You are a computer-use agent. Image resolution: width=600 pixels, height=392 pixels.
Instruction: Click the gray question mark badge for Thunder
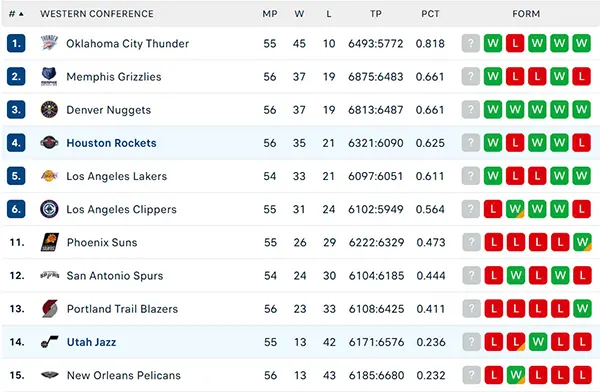pyautogui.click(x=471, y=43)
